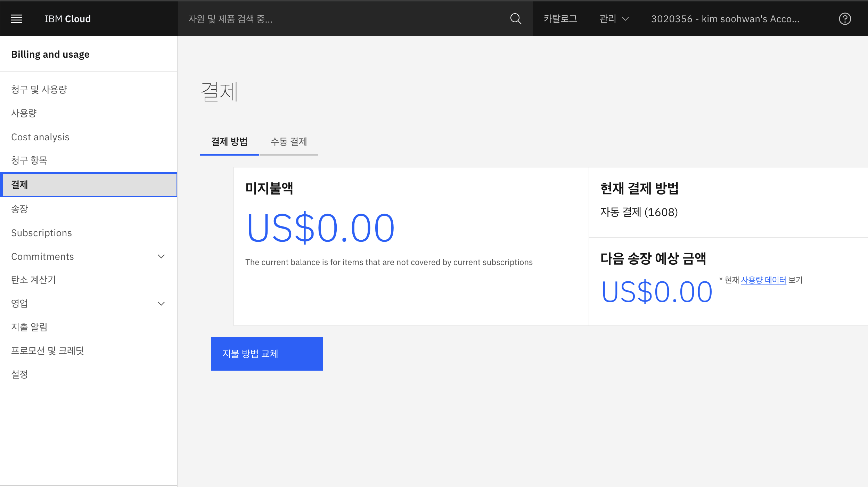Open 송장 in the sidebar
Image resolution: width=868 pixels, height=487 pixels.
[x=19, y=209]
